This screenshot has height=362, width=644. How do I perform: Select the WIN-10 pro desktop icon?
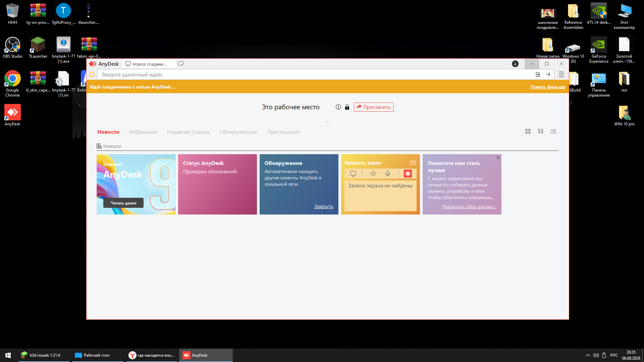click(624, 115)
